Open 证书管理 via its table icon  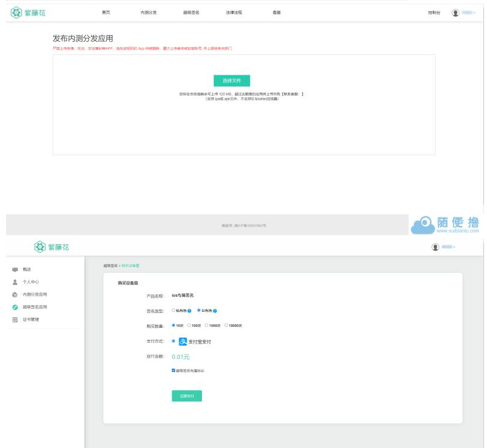point(15,320)
